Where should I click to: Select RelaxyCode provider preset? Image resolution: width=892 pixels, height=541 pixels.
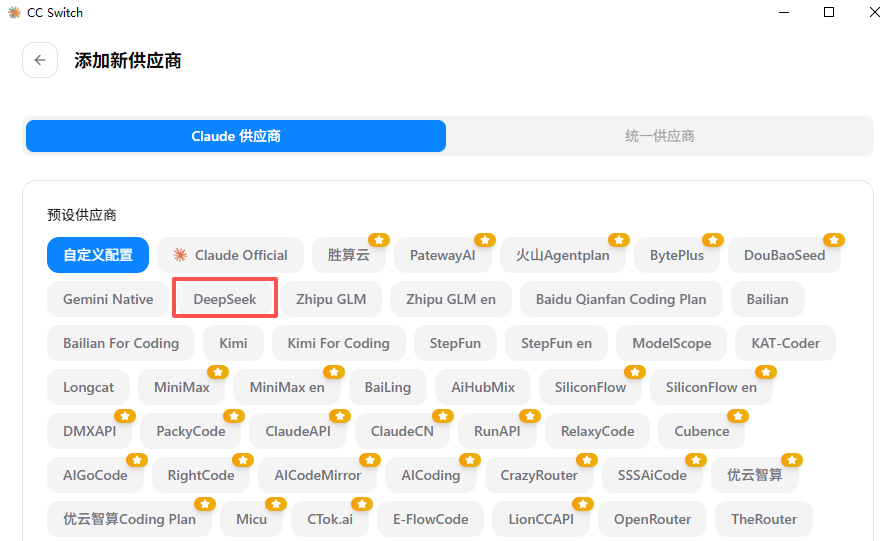(597, 431)
